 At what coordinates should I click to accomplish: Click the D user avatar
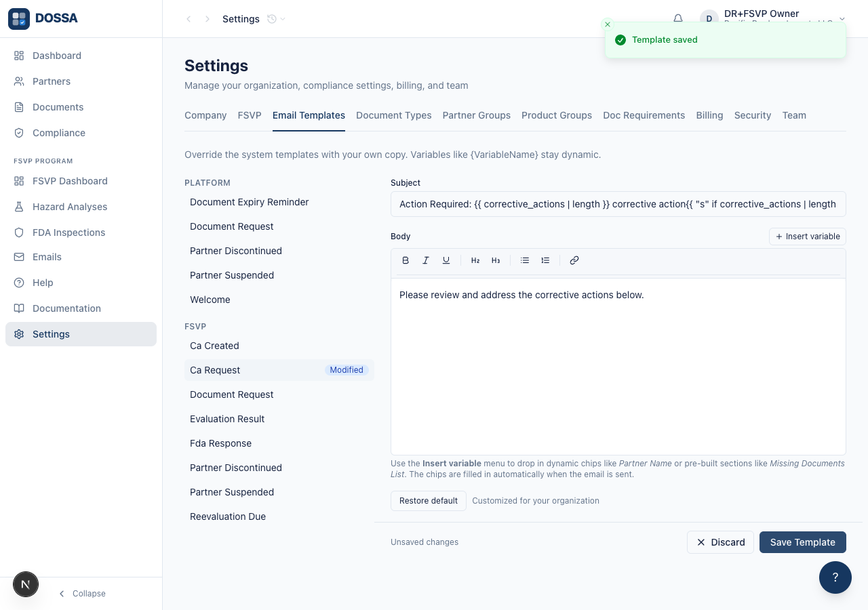(709, 19)
